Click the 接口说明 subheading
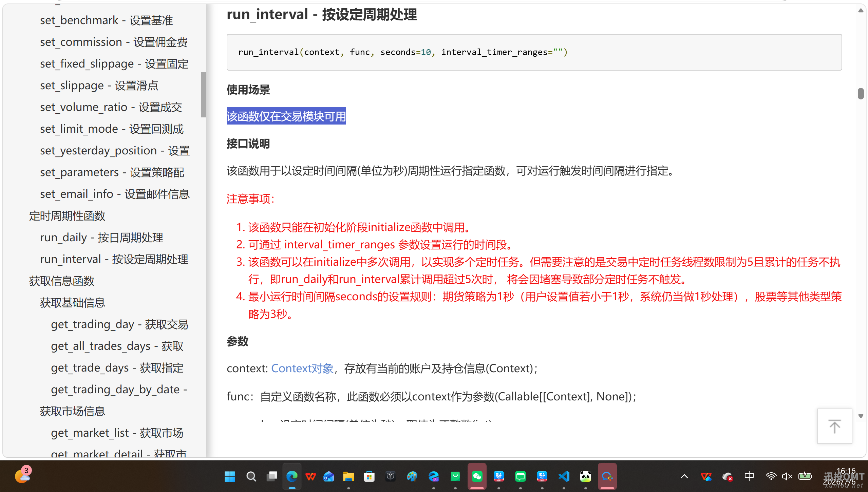This screenshot has width=868, height=492. pyautogui.click(x=248, y=144)
